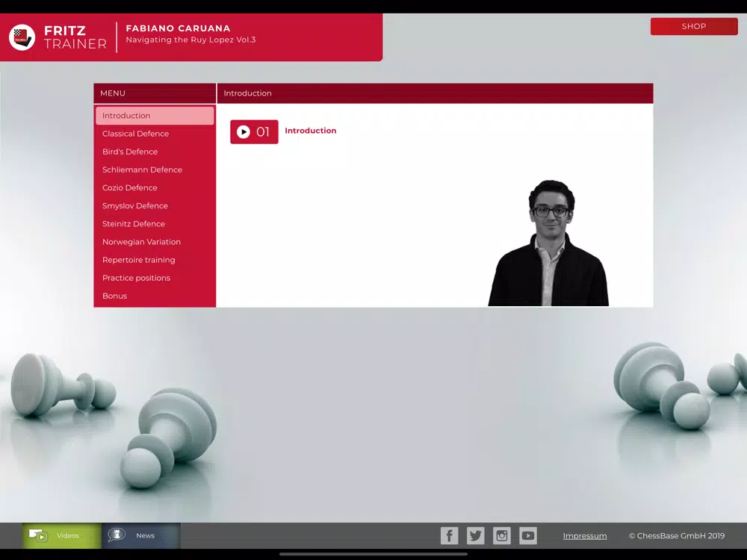The width and height of the screenshot is (747, 560).
Task: Open the SHOP button
Action: tap(694, 26)
